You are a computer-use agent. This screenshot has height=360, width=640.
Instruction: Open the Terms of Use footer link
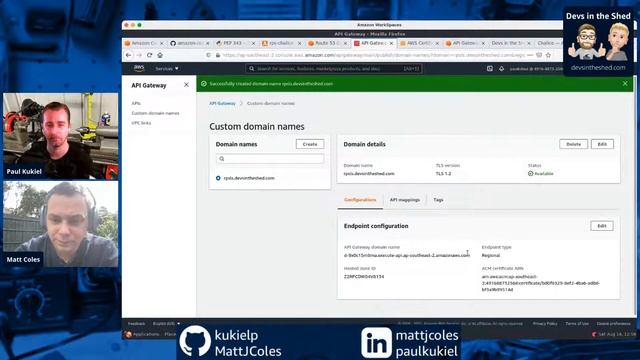click(577, 324)
